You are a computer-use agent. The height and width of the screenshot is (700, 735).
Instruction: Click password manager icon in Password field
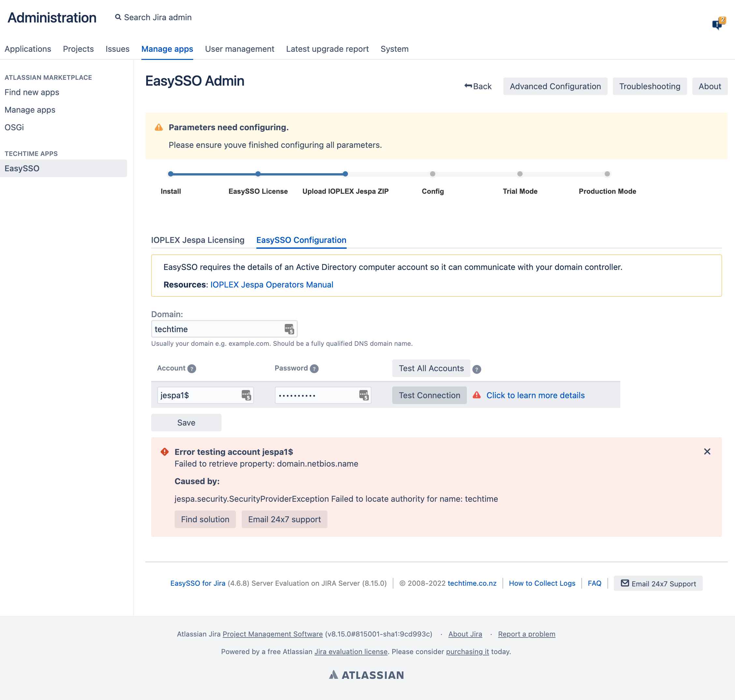point(364,395)
